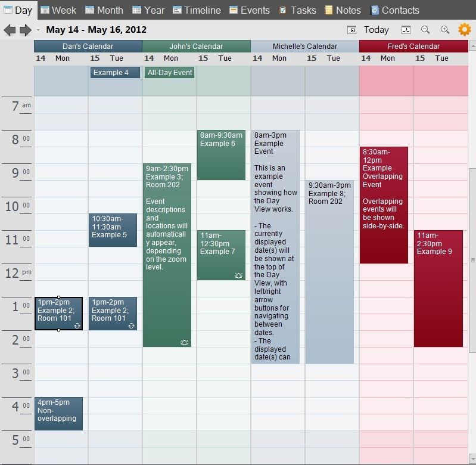The image size is (476, 465).
Task: Open the Timeline tab
Action: click(x=197, y=10)
